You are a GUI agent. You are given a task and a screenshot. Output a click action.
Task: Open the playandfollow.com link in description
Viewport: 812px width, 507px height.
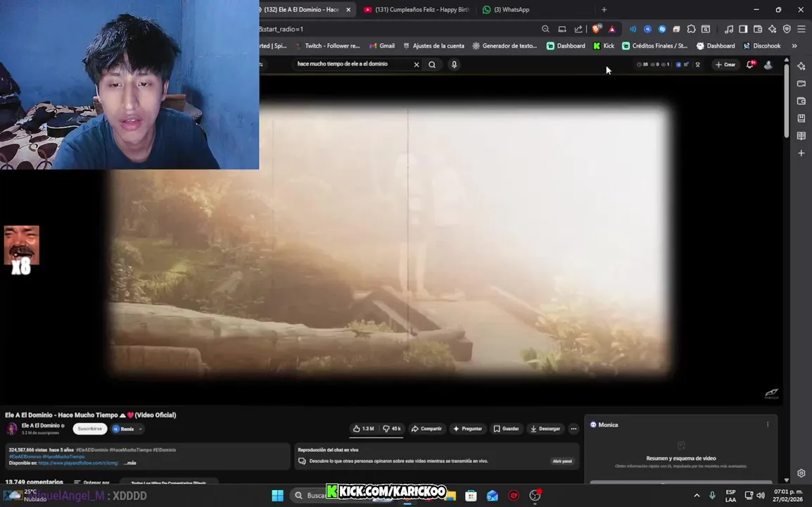[79, 463]
